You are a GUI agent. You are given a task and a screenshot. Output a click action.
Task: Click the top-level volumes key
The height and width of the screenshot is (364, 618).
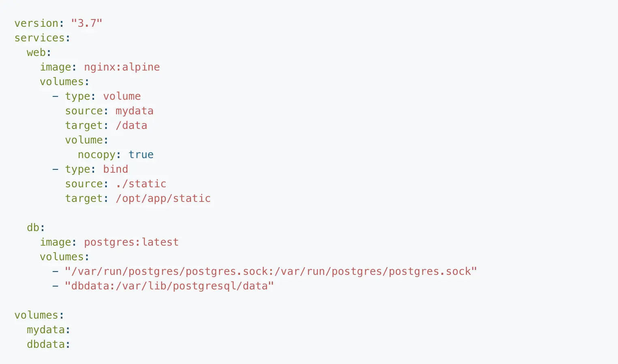pos(36,315)
